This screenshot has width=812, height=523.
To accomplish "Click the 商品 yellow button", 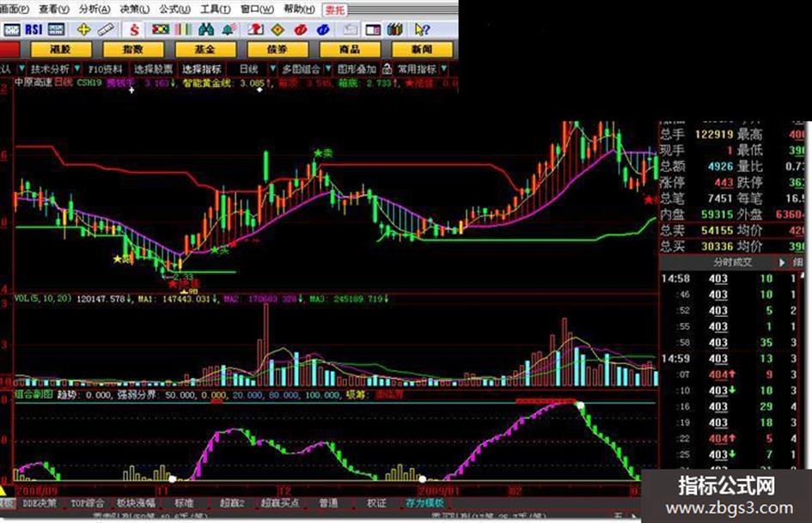I will click(350, 49).
